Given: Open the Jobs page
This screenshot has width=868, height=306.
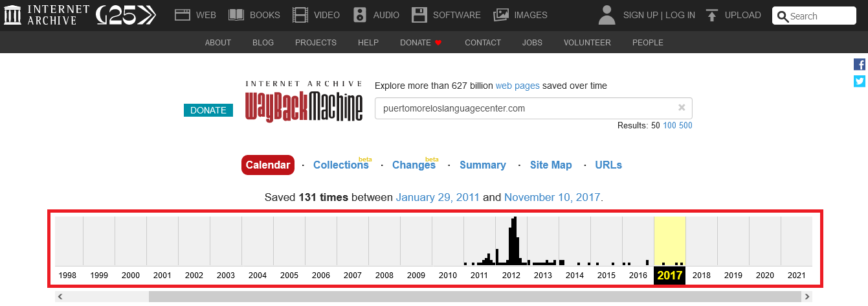Looking at the screenshot, I should tap(532, 43).
